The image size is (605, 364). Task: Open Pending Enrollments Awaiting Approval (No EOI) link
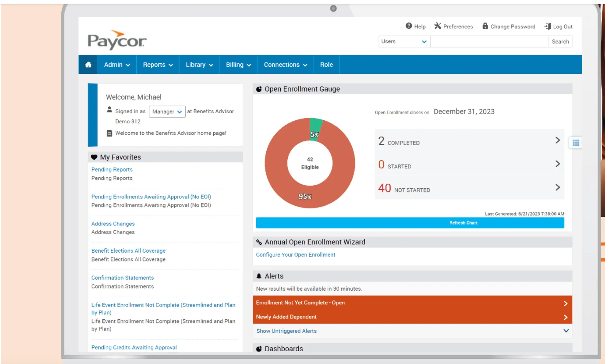pos(151,197)
